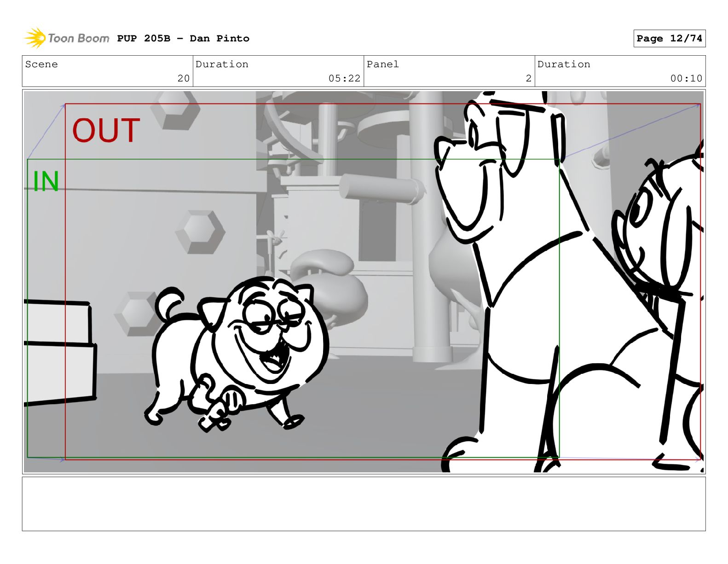Click the 'Scene' header label
Viewport: 728px width, 564px height.
(41, 64)
